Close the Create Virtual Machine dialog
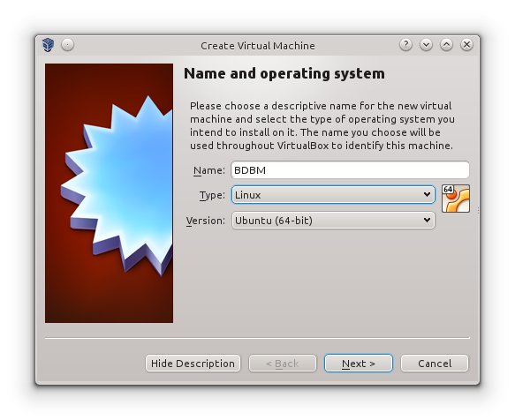The height and width of the screenshot is (420, 515). tap(466, 45)
